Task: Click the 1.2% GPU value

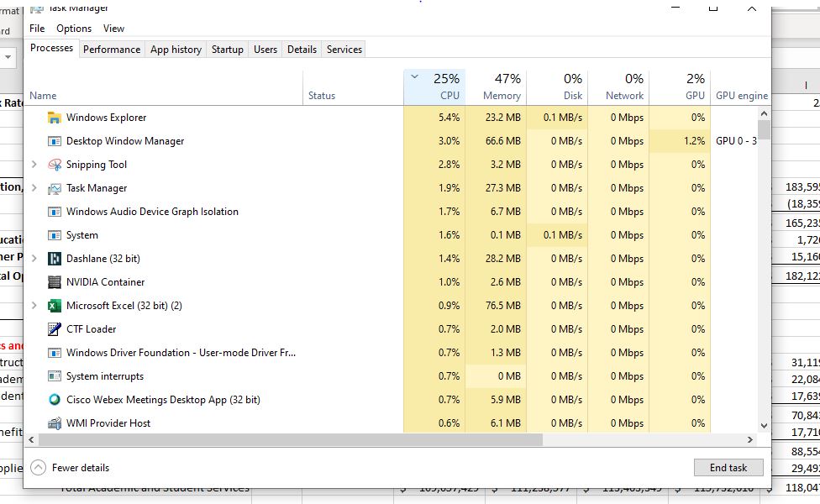Action: [x=695, y=141]
